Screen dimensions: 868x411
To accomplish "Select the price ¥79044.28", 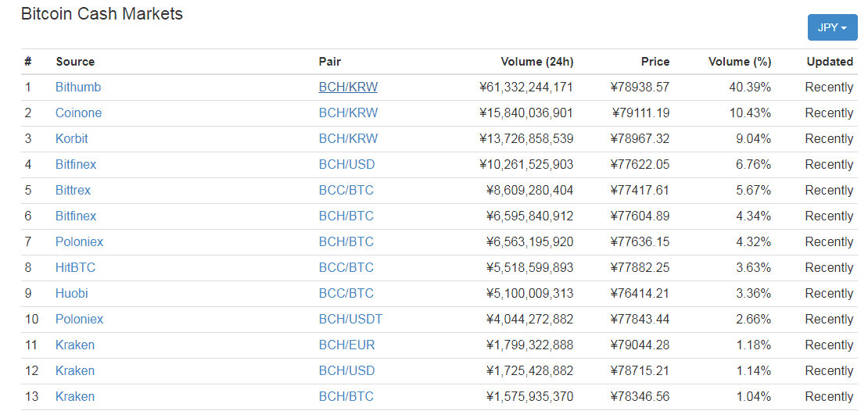I will (640, 345).
